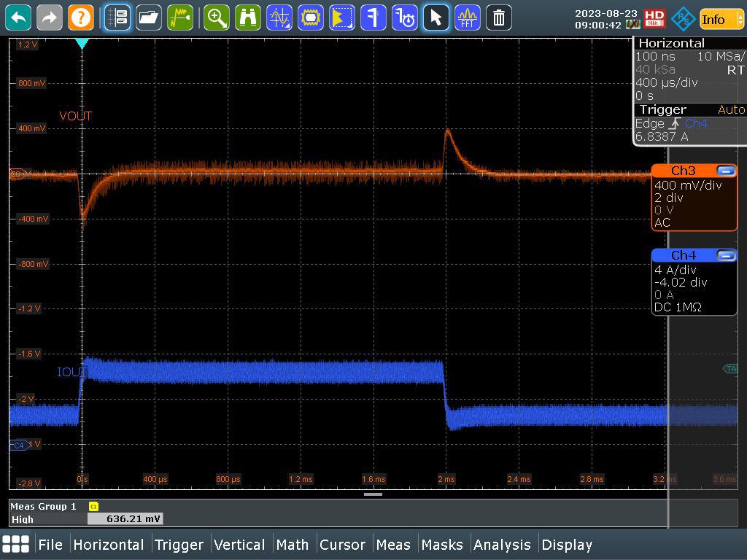The height and width of the screenshot is (560, 747).
Task: Activate the Search binoculars tool
Action: 247,17
